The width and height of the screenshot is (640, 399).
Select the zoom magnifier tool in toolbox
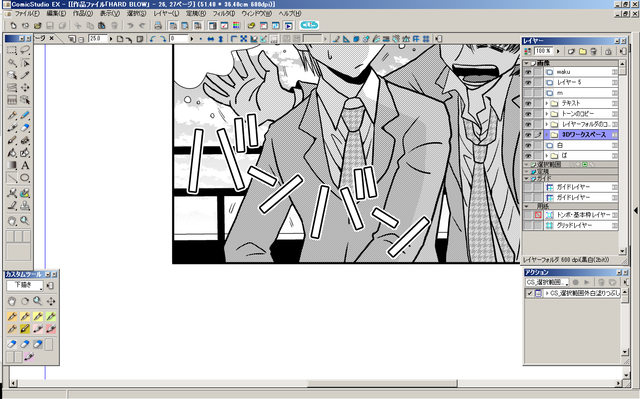25,221
